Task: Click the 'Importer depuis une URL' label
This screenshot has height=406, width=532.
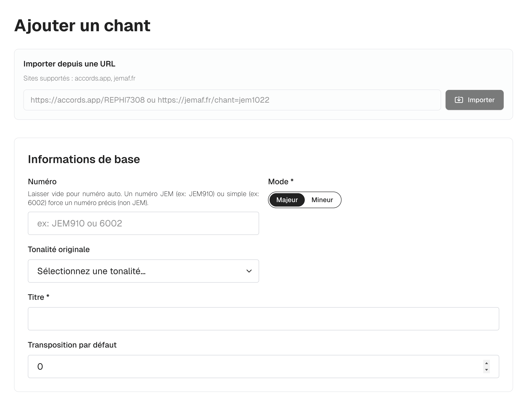Action: click(69, 64)
